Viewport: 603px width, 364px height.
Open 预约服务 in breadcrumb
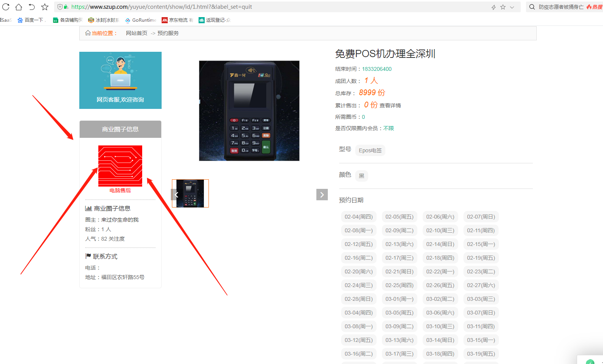click(x=168, y=33)
